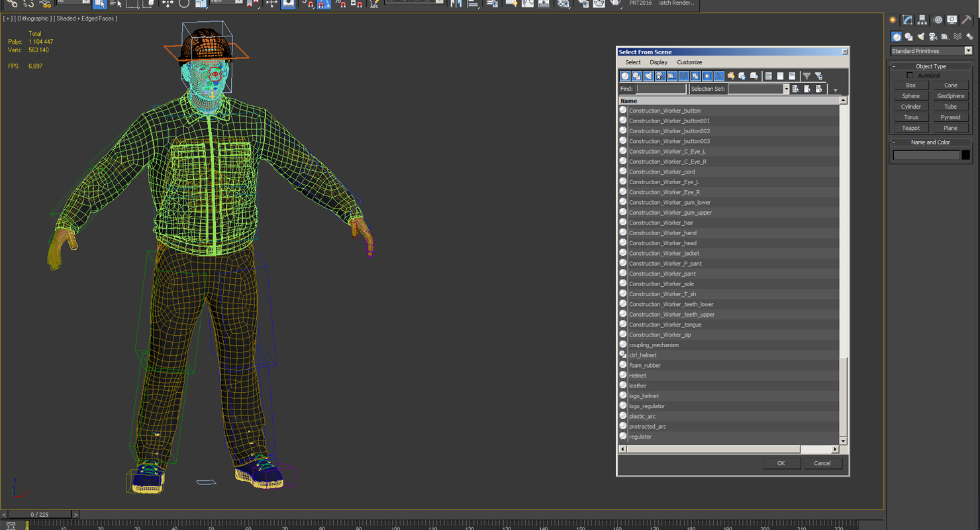The width and height of the screenshot is (980, 530).
Task: Click into the Find input field
Action: (661, 89)
